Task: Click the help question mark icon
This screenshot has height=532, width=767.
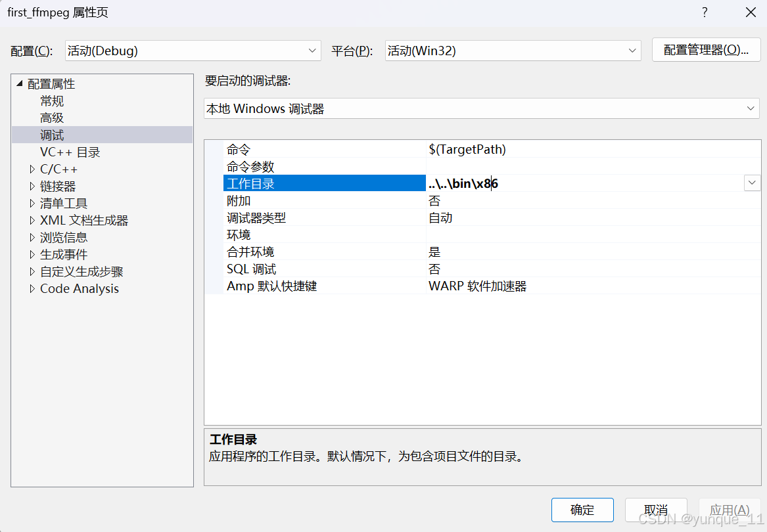Action: coord(704,12)
